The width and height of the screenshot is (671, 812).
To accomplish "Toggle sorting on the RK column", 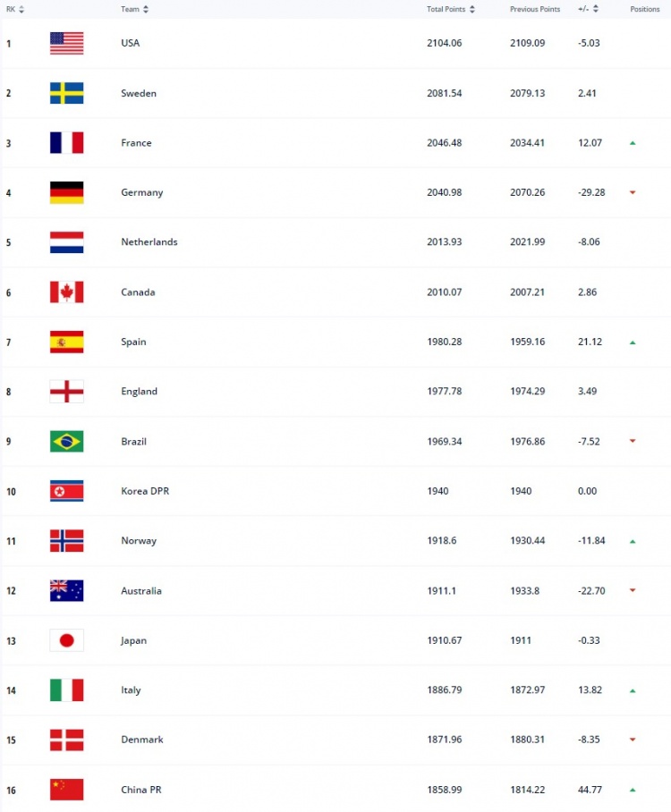I will point(21,9).
